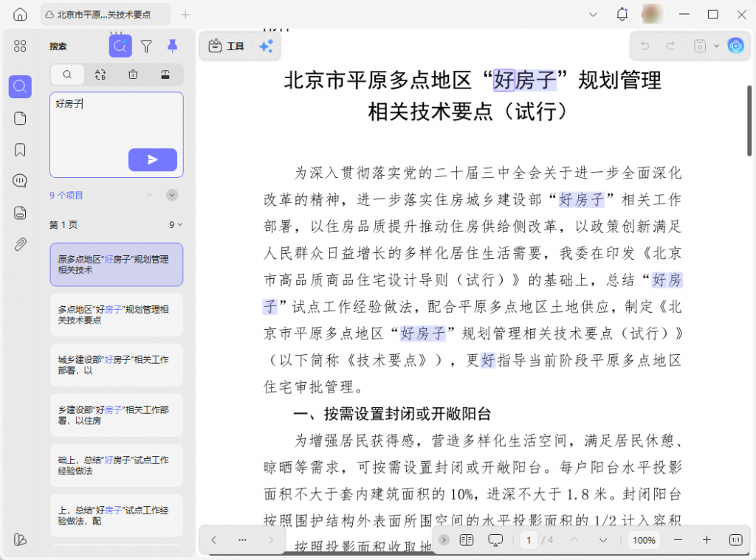The image size is (756, 560).
Task: Clear search results with the trash icon
Action: 134,75
